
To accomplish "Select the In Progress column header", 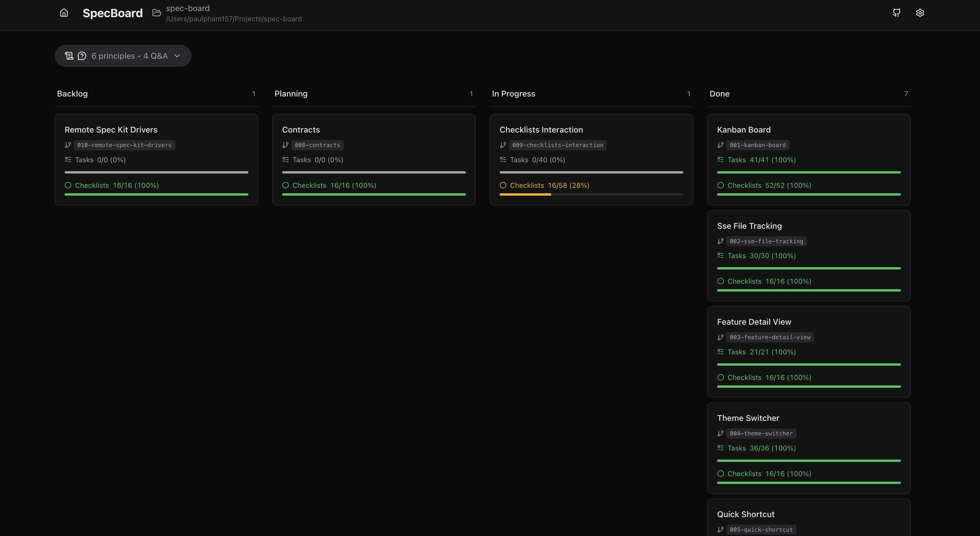I will 513,94.
